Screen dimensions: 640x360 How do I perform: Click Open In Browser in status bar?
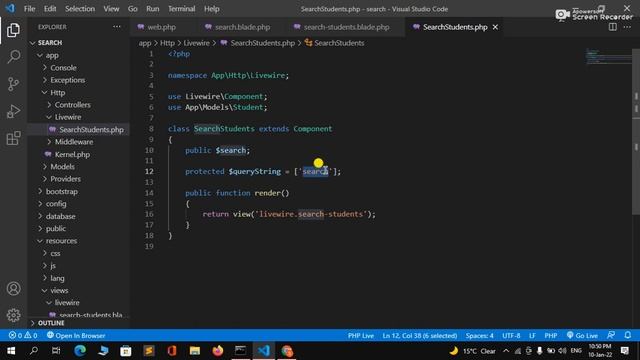pyautogui.click(x=76, y=336)
